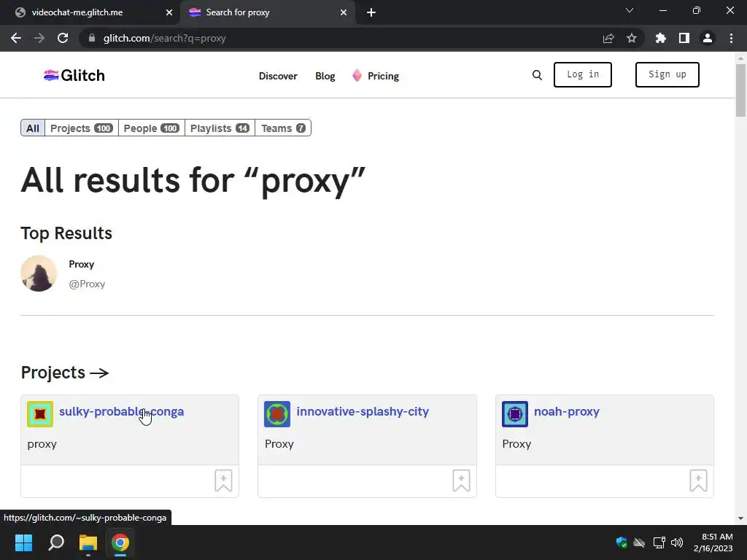Open the volume tray icon

[x=677, y=542]
